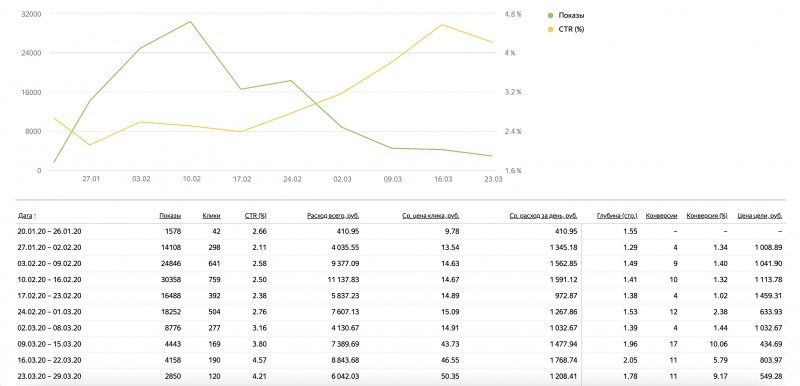Image resolution: width=800 pixels, height=386 pixels.
Task: Sort by the Глубина (стр.) header
Action: click(617, 216)
